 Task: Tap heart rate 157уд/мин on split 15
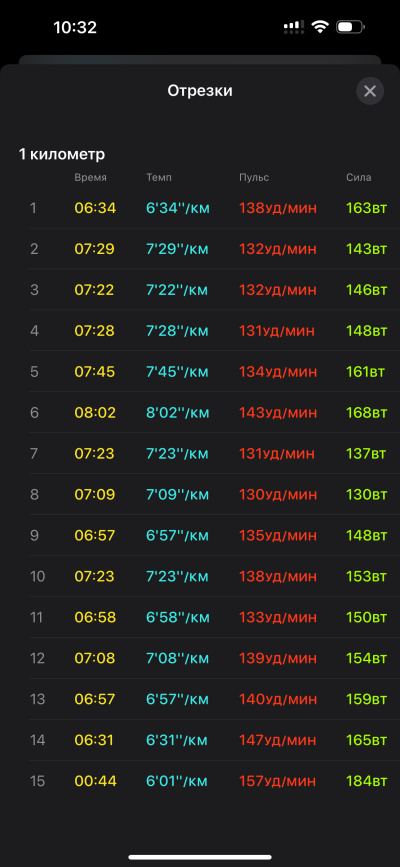coord(277,781)
